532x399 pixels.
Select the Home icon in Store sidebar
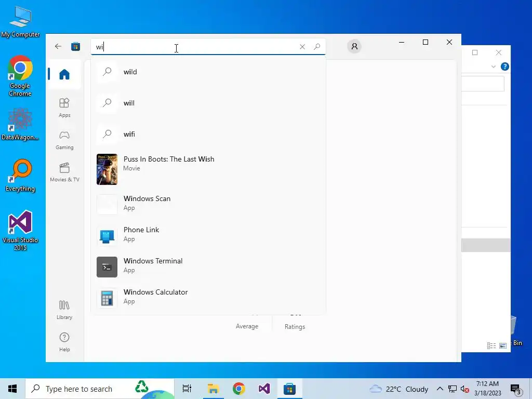point(64,74)
